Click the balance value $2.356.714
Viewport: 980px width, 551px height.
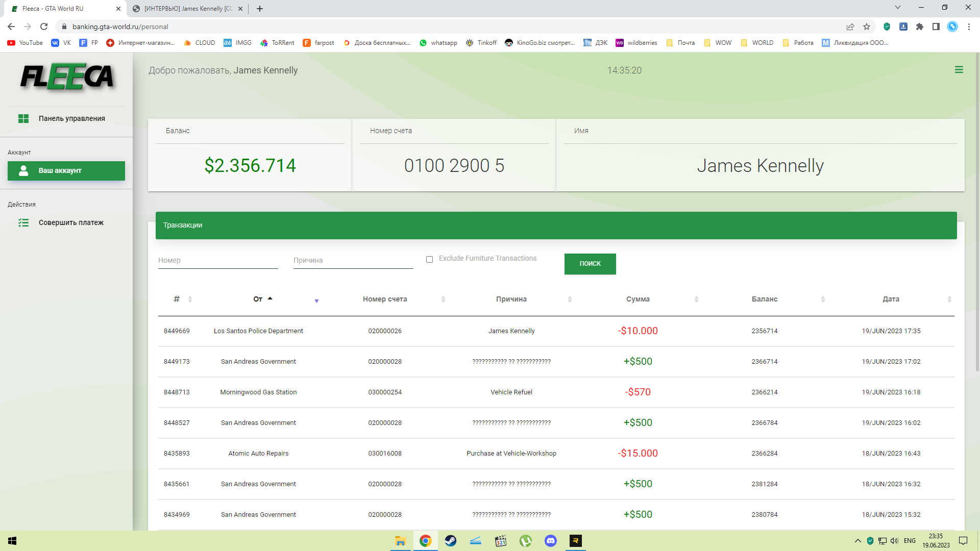pos(250,166)
